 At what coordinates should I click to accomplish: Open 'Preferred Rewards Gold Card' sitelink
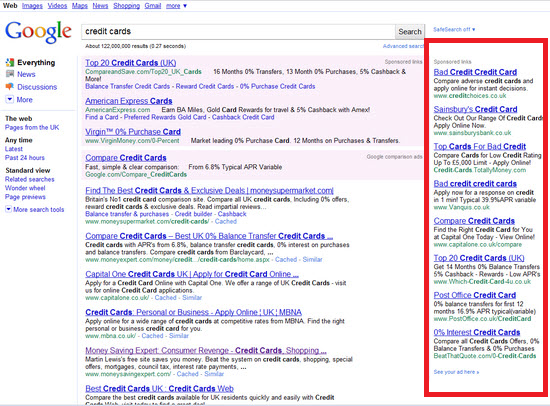(165, 117)
